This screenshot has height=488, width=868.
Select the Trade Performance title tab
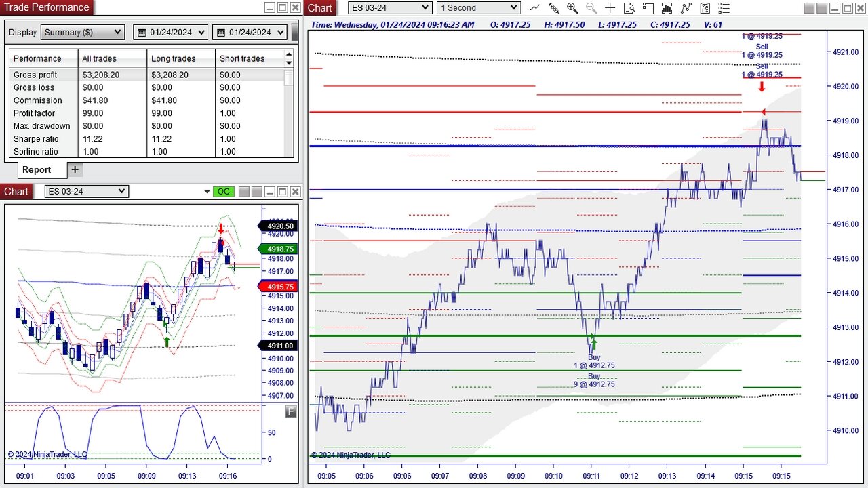click(47, 7)
